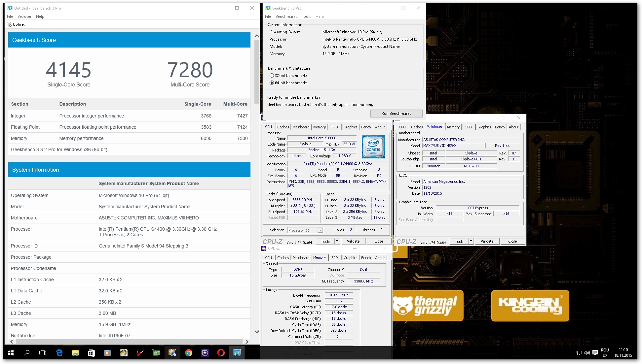Image resolution: width=642 pixels, height=364 pixels.
Task: Click scroll-right arrow in results window
Action: (246, 342)
